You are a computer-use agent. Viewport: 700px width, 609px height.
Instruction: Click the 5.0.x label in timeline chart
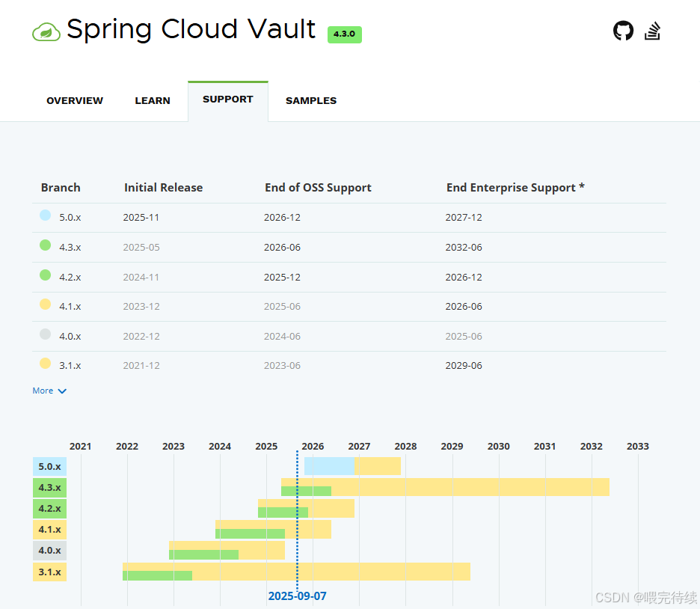coord(49,466)
